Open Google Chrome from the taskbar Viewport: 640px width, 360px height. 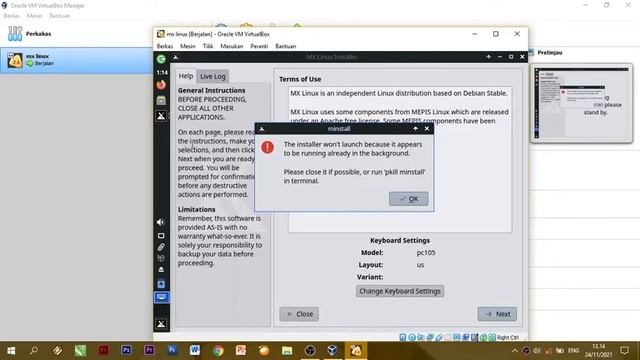218,351
